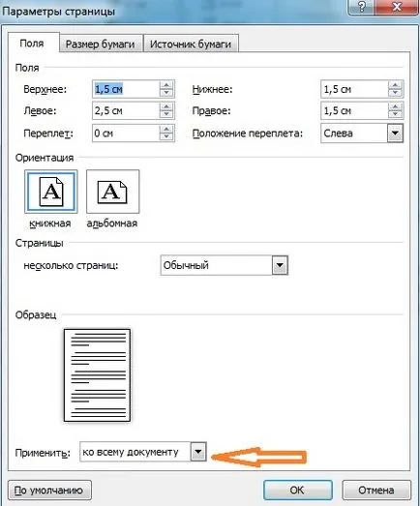The width and height of the screenshot is (420, 506).
Task: Increase the Левое margin with up arrow
Action: coord(166,106)
